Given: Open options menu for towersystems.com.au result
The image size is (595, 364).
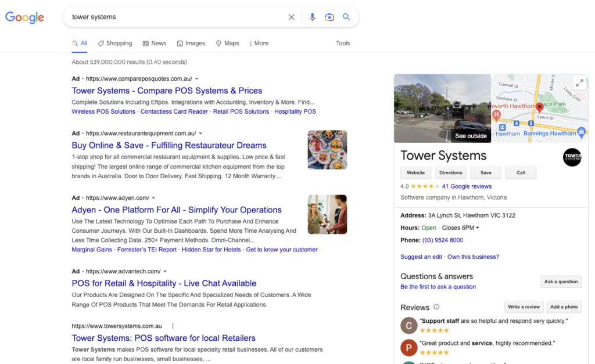Looking at the screenshot, I should coord(173,326).
